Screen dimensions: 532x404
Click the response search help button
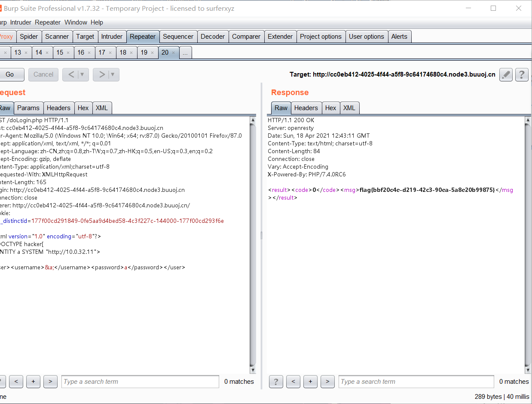(x=276, y=382)
